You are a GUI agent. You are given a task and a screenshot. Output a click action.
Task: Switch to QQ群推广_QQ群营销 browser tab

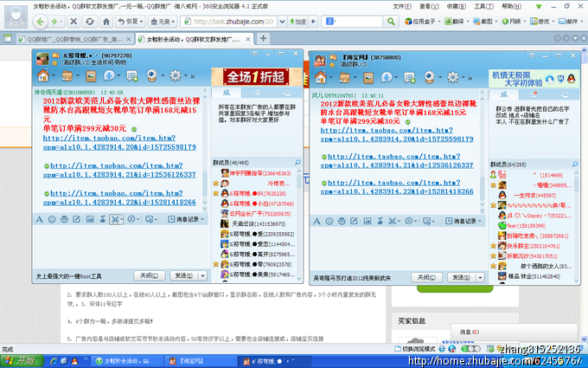coord(75,39)
